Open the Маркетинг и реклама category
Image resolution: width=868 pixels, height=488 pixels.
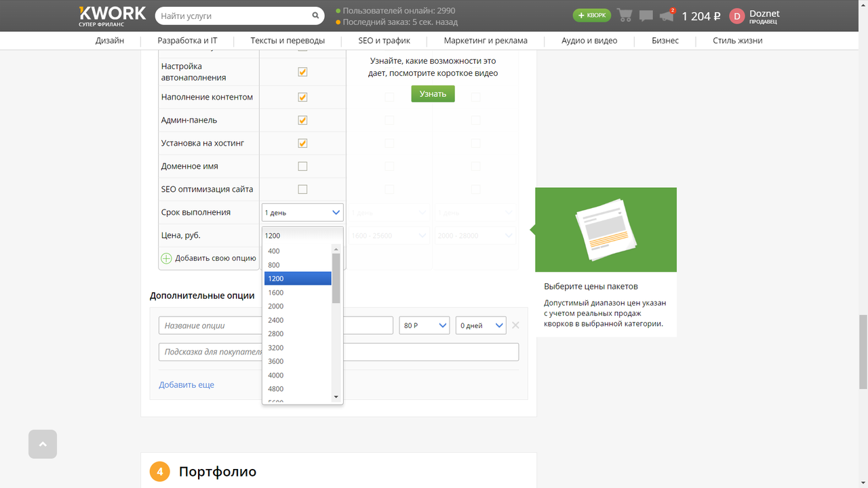coord(486,41)
